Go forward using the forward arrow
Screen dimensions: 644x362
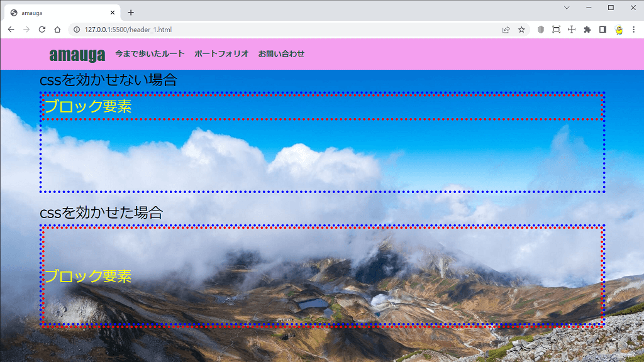(x=26, y=30)
